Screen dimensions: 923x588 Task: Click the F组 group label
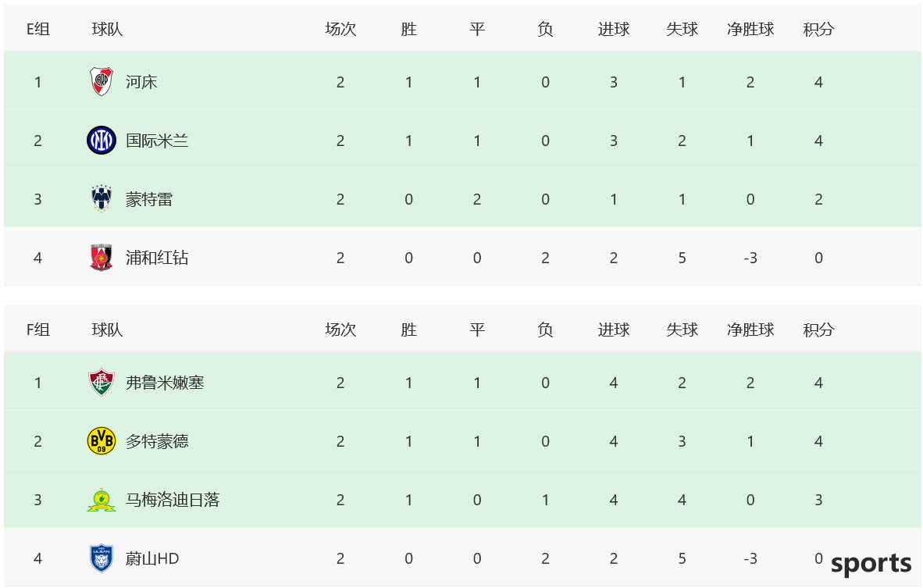coord(38,330)
